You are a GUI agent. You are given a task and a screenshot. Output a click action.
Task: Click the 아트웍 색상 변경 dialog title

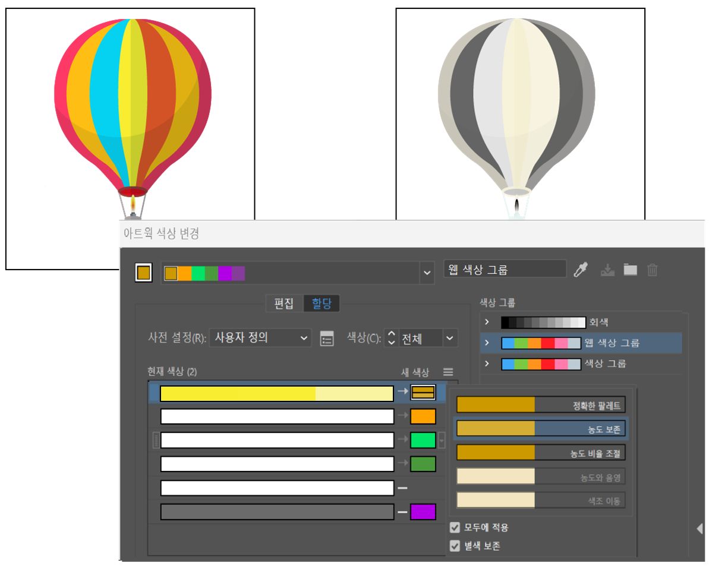click(x=161, y=234)
